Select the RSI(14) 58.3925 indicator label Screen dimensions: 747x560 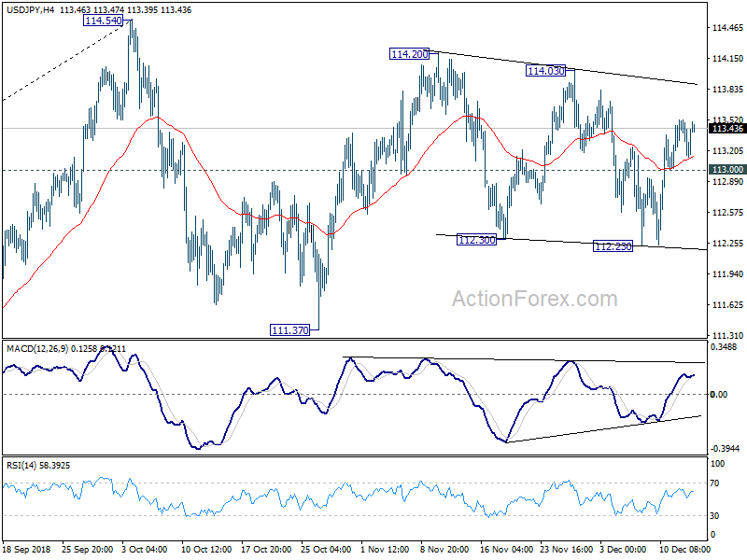(x=38, y=465)
